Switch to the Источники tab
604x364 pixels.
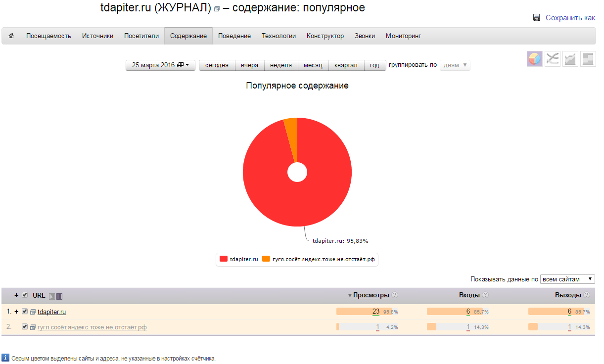[97, 36]
